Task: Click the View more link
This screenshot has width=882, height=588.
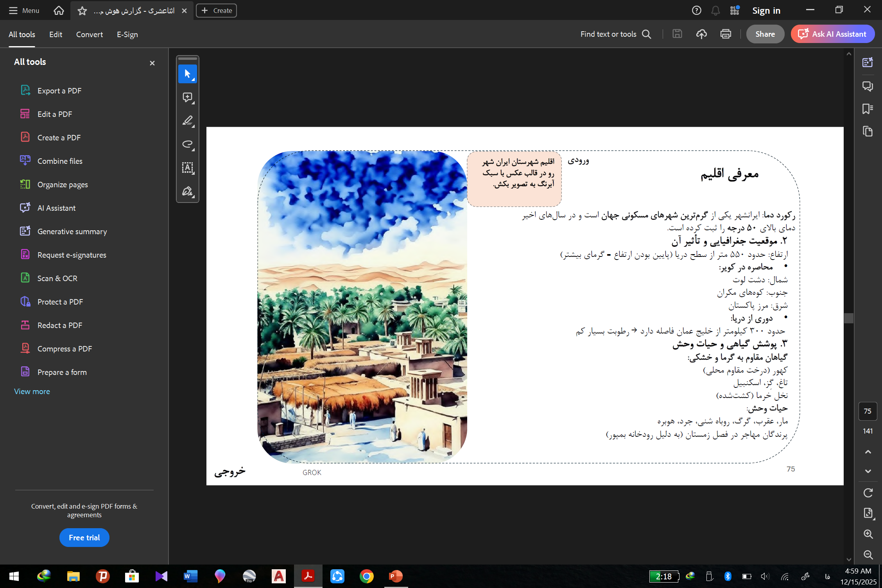Action: 32,391
